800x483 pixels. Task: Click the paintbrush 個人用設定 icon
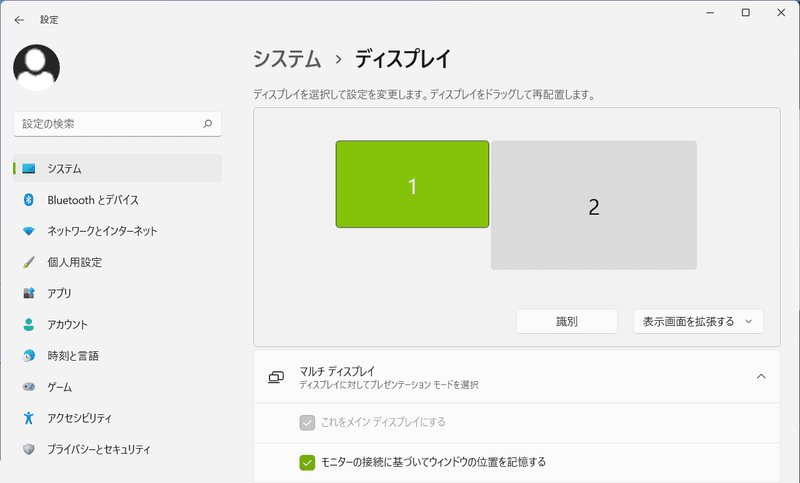29,262
